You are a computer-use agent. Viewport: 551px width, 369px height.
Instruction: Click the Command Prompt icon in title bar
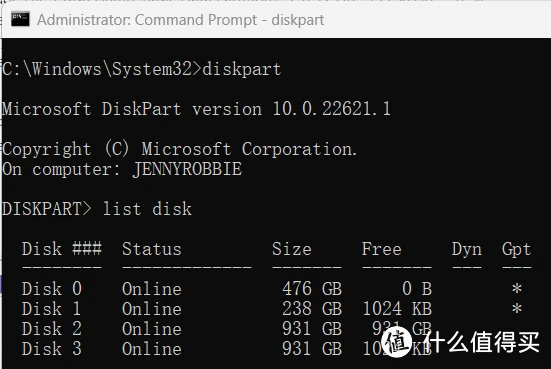tap(20, 19)
